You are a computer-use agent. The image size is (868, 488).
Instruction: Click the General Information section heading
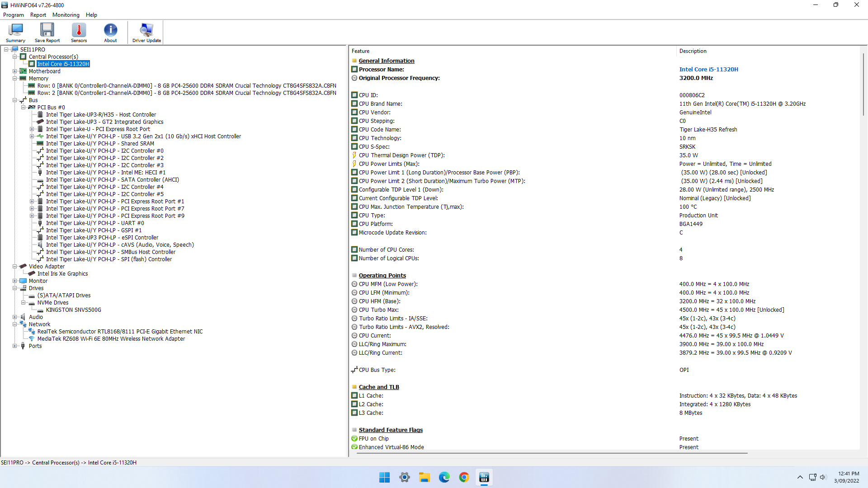click(x=386, y=61)
